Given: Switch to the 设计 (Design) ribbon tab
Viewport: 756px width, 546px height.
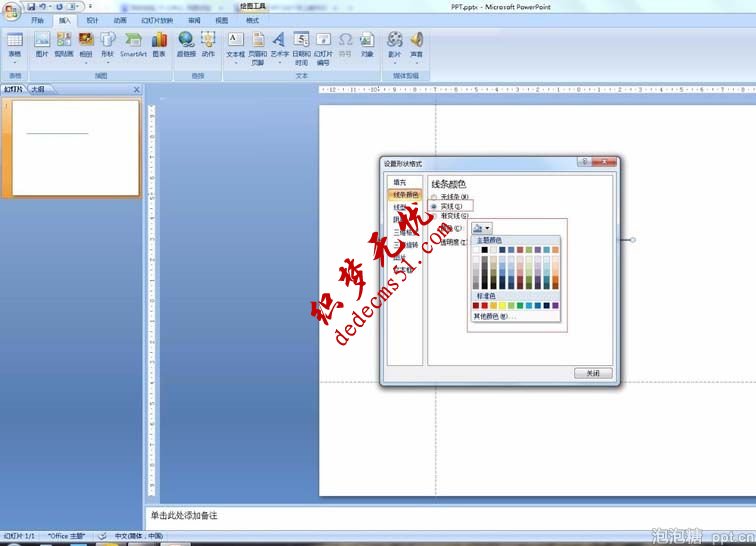Looking at the screenshot, I should tap(92, 20).
